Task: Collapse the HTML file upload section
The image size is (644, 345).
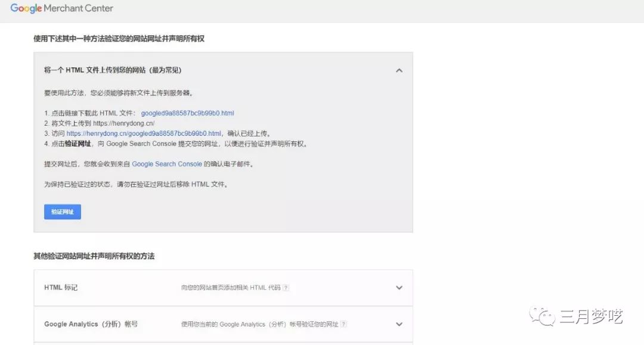Action: point(399,70)
